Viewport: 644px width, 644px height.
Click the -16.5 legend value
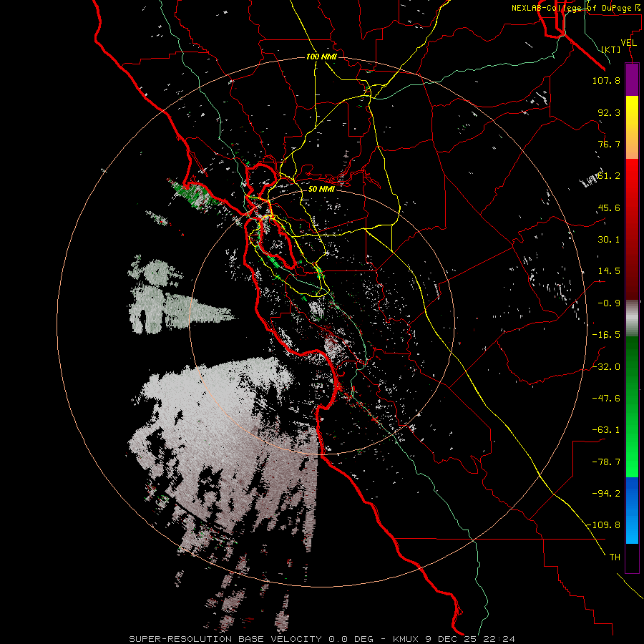point(606,335)
